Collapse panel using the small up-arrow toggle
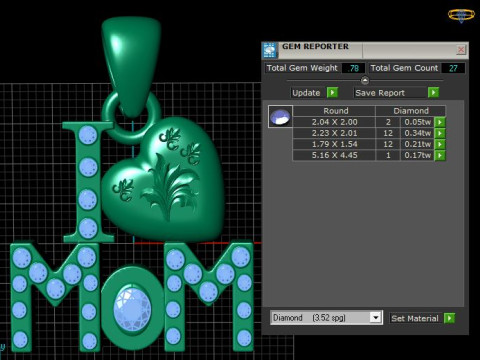Image resolution: width=480 pixels, height=360 pixels. pos(365,80)
